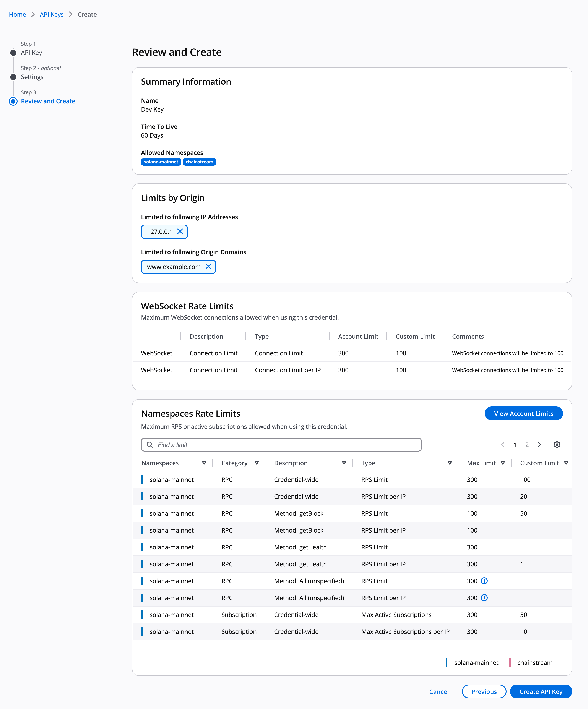Click inside the Find a limit search field
Viewport: 588px width, 709px height.
click(280, 445)
